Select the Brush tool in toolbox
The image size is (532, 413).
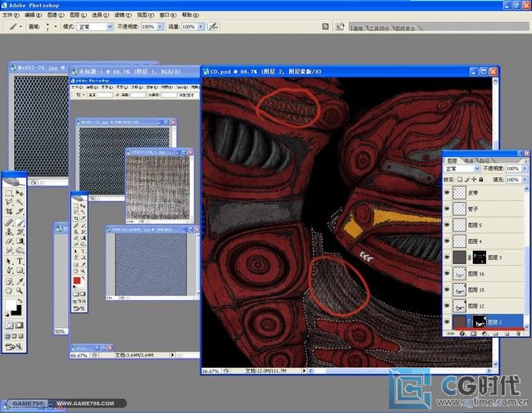(20, 222)
